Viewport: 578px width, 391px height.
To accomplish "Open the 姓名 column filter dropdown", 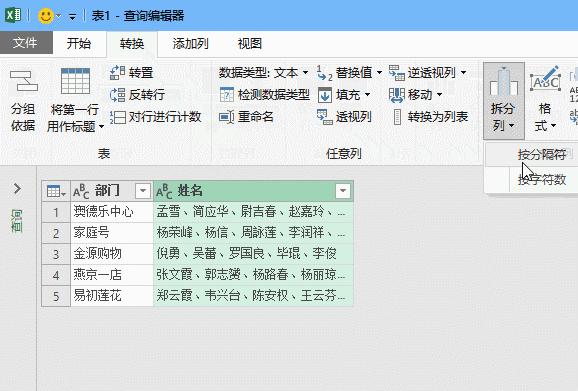I will point(343,191).
